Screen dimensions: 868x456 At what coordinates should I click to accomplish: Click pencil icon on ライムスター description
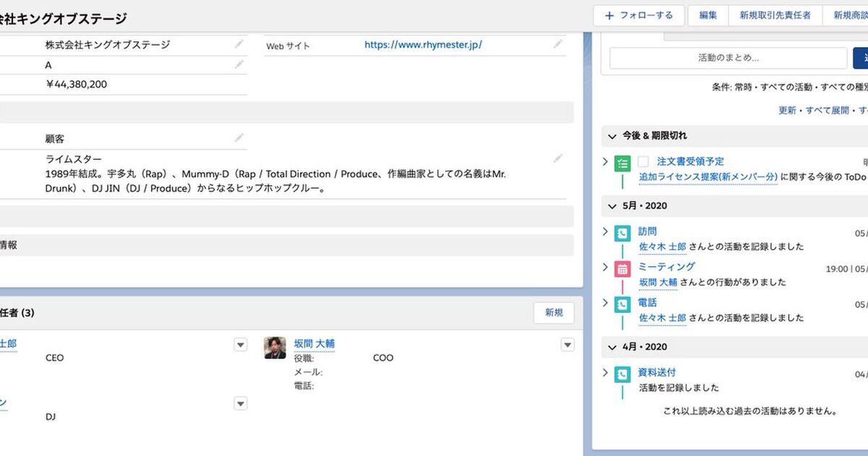(558, 158)
